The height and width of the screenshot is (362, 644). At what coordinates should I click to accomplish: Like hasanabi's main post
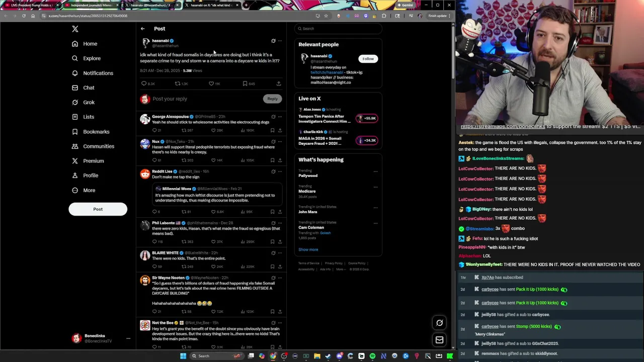(x=211, y=83)
